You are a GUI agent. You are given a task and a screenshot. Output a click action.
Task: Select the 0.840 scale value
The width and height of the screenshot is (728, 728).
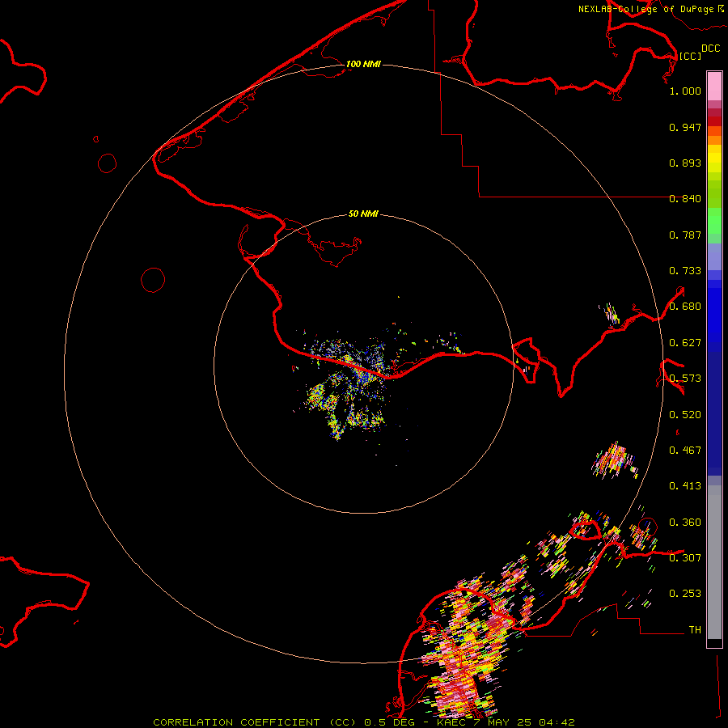685,199
